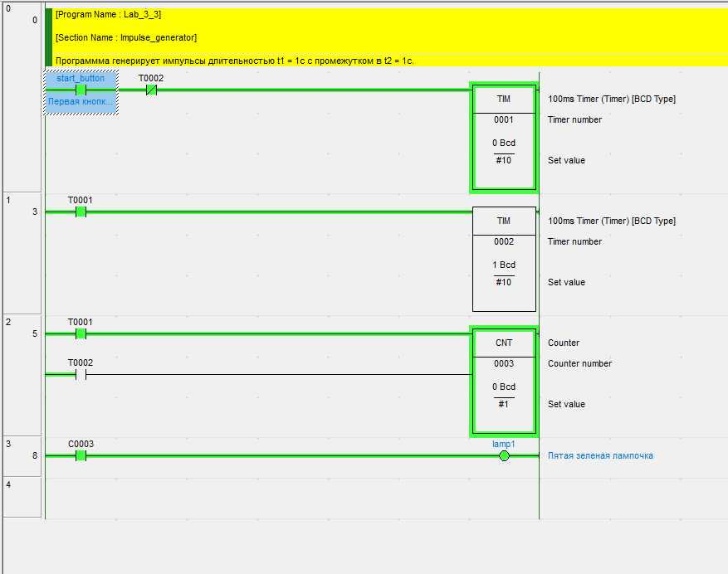Select rung 1 header in the margin
Viewport: 728px width, 574px height.
tap(22, 255)
